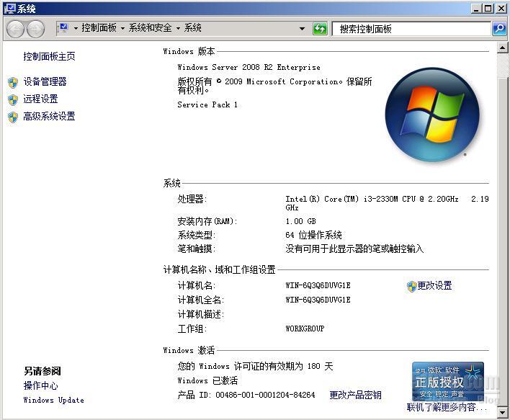Click the green refresh button
Screen dimensions: 510x420
320,29
